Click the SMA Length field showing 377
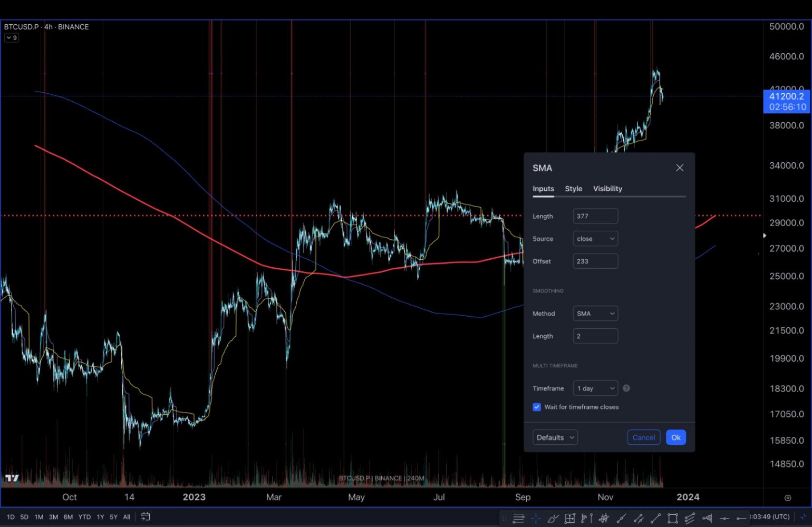 [x=595, y=216]
